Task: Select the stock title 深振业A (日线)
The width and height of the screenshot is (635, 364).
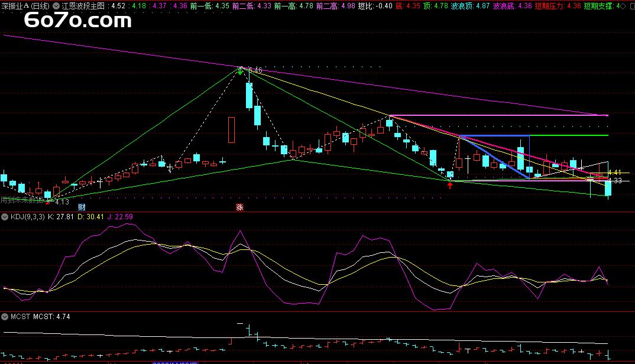Action: coord(25,6)
